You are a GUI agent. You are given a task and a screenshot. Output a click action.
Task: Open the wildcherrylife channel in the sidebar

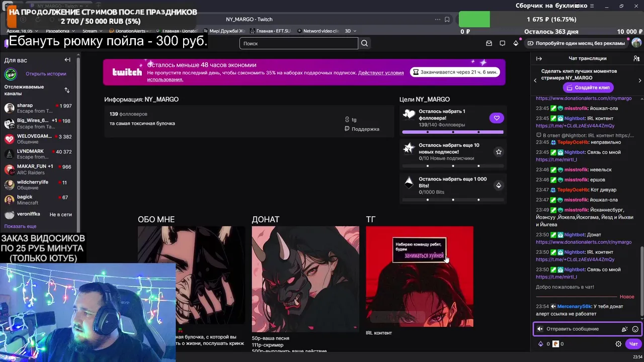click(x=38, y=185)
